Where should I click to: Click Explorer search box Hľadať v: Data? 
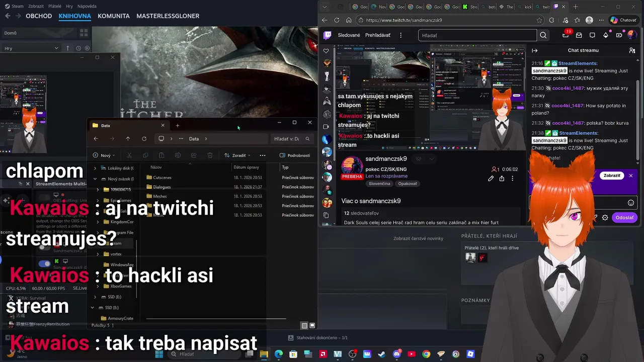tap(292, 139)
